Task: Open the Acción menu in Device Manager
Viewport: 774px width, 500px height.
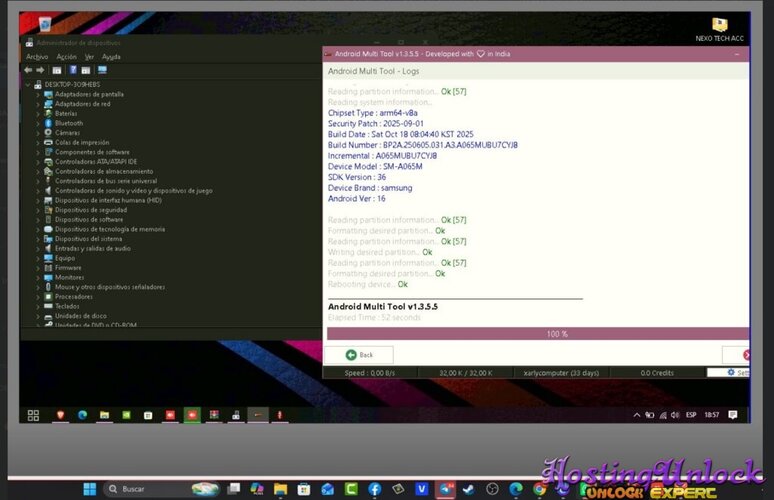Action: pos(66,57)
